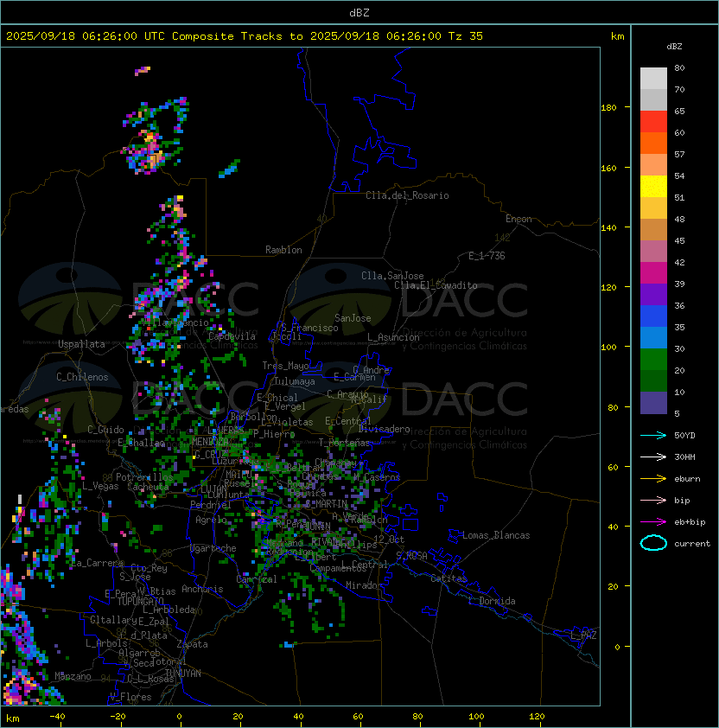Click the SanJose map label
The image size is (719, 728).
(353, 318)
